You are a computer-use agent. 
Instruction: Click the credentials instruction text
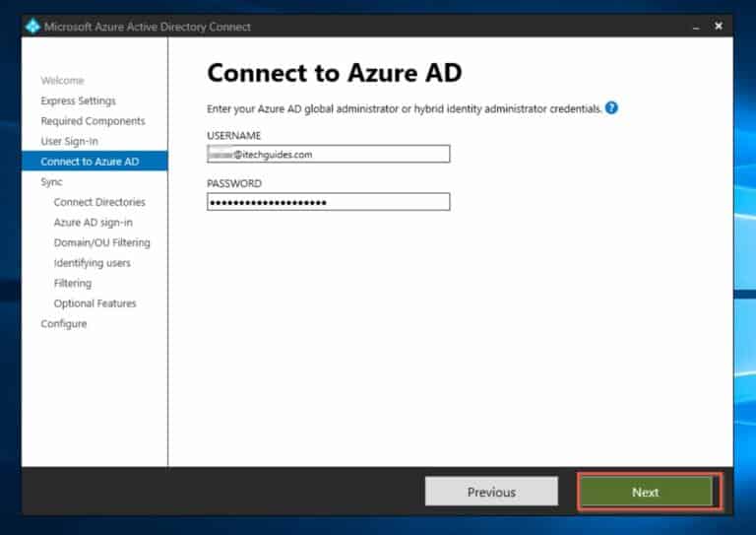tap(404, 109)
